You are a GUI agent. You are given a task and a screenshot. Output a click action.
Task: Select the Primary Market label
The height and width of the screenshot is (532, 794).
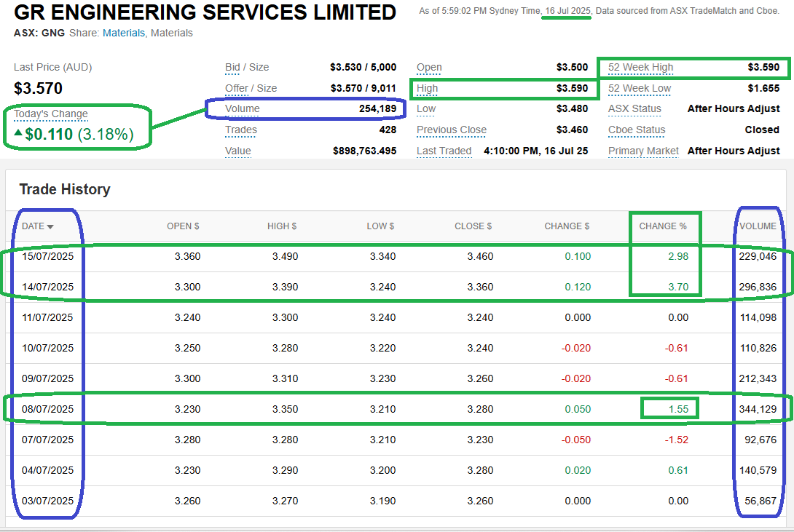[643, 151]
